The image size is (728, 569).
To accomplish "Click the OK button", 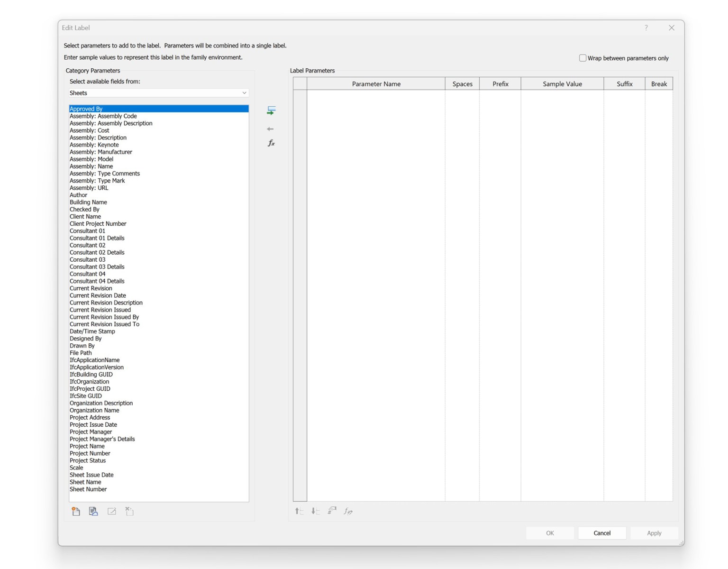I will [550, 533].
